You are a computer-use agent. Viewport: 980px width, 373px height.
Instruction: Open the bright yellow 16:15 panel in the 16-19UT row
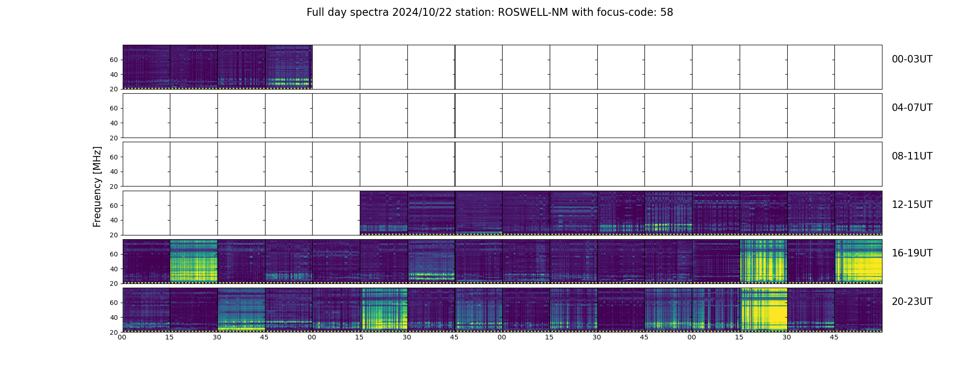(x=194, y=262)
